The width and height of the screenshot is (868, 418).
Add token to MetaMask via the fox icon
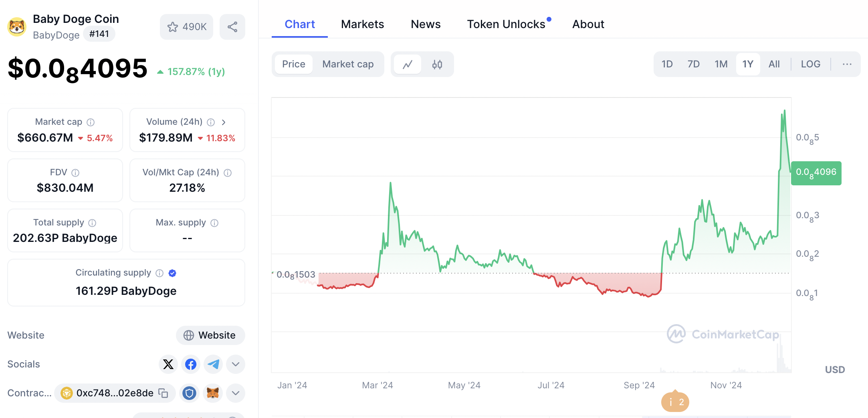[213, 393]
